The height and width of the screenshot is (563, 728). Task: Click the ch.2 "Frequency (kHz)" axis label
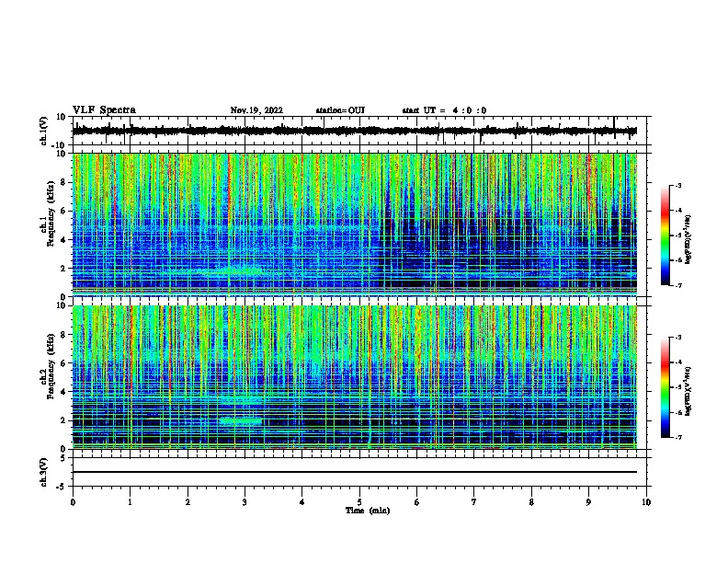click(x=51, y=366)
